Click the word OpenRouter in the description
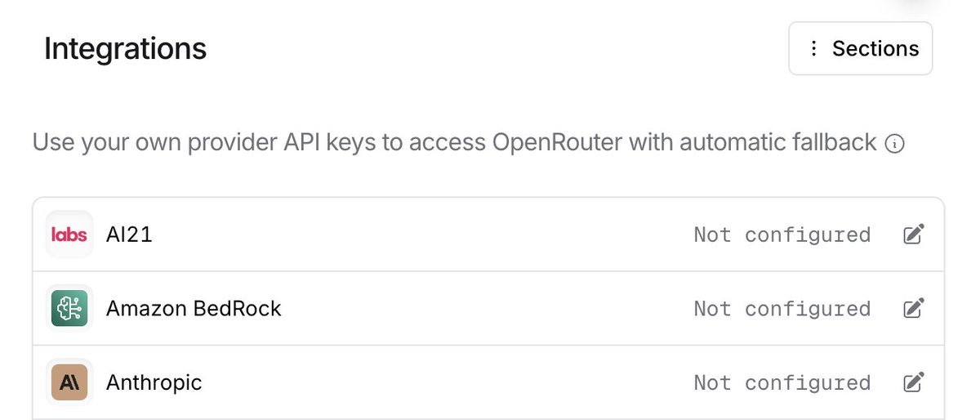The image size is (980, 420). point(559,143)
